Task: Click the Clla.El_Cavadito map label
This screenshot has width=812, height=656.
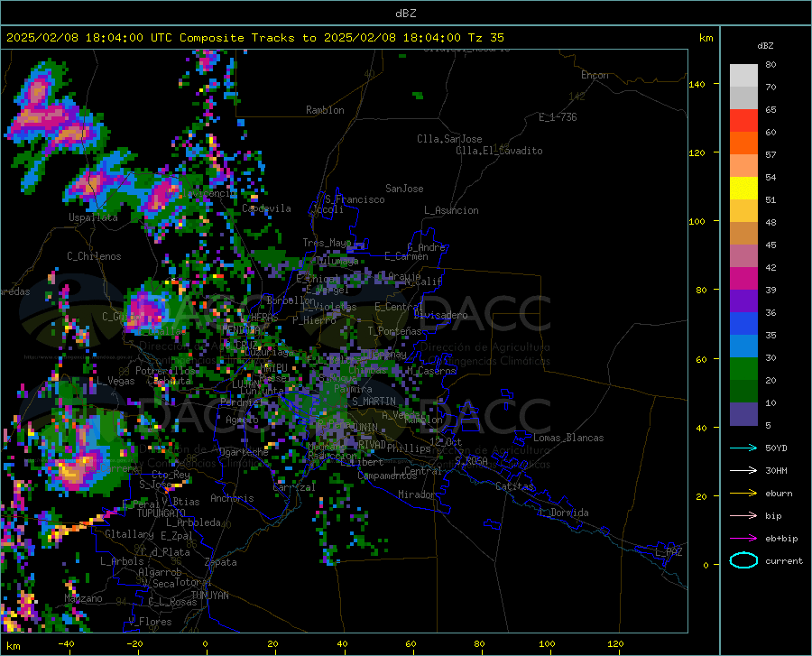Action: point(499,151)
